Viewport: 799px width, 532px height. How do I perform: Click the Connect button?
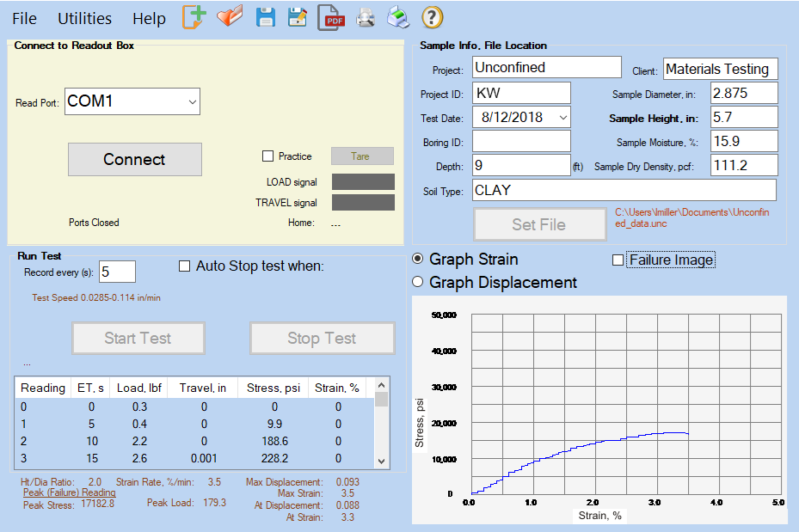(135, 159)
